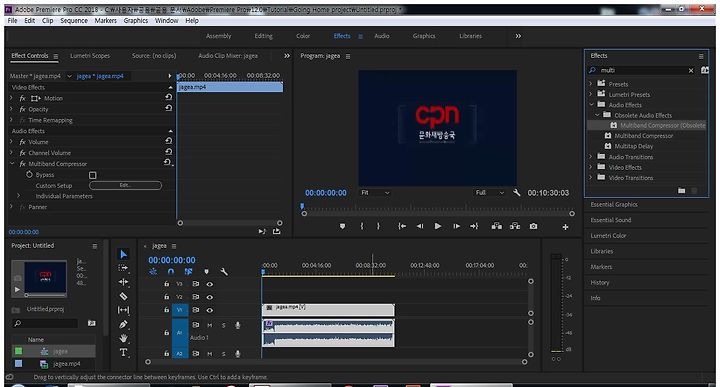Enable the Bypass checkbox
Viewport: 720px width, 387px height.
click(x=93, y=175)
